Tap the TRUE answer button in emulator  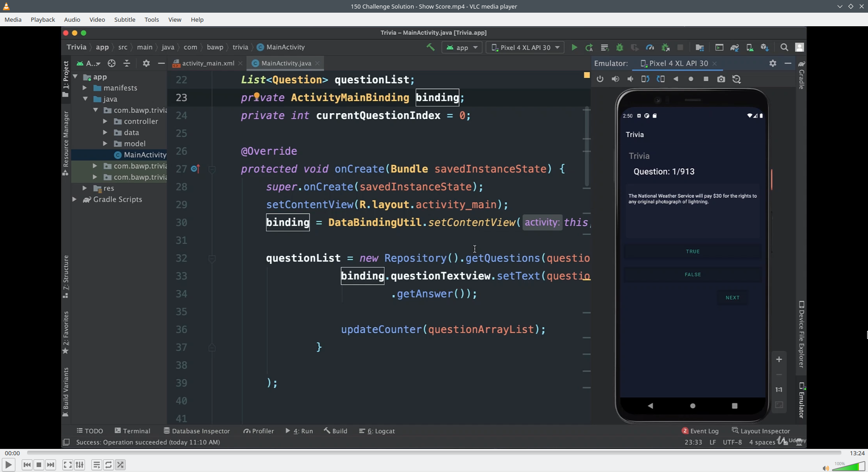point(693,251)
